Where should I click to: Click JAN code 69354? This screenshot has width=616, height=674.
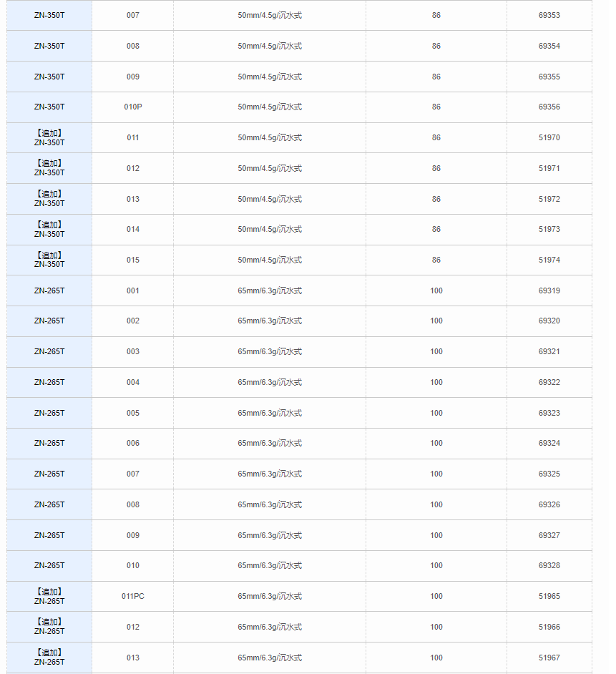[x=549, y=46]
